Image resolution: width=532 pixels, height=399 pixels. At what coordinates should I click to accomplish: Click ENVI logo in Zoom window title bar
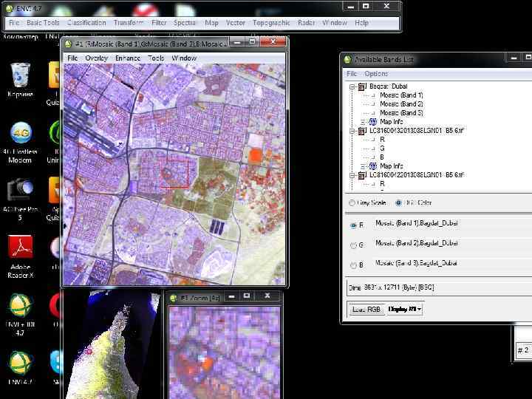point(174,298)
